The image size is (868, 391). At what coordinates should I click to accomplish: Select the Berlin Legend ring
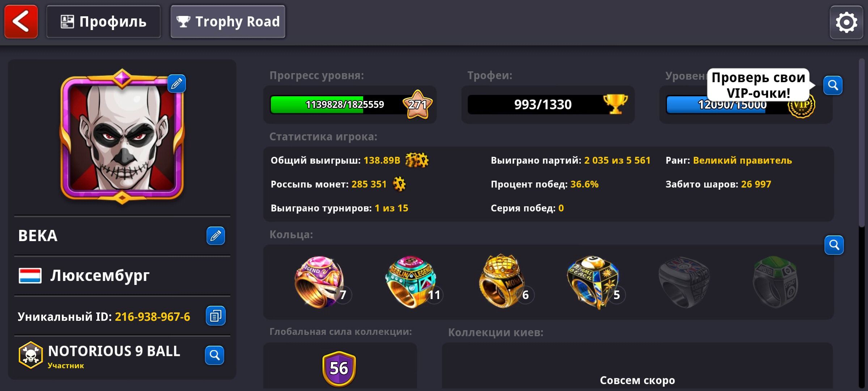411,282
